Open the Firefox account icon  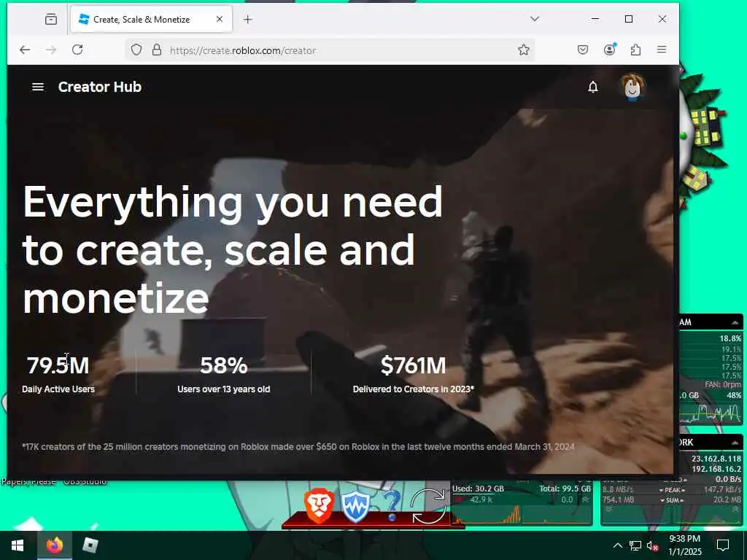[609, 50]
